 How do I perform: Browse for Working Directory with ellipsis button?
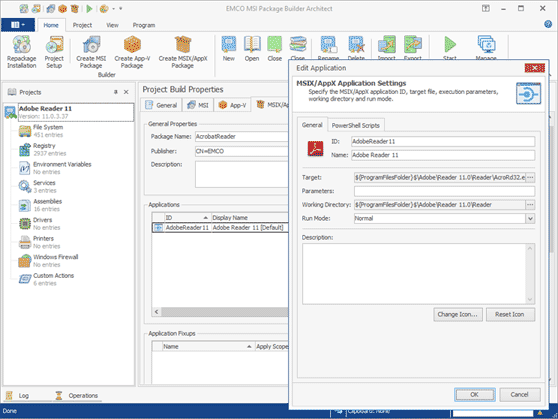coord(530,205)
